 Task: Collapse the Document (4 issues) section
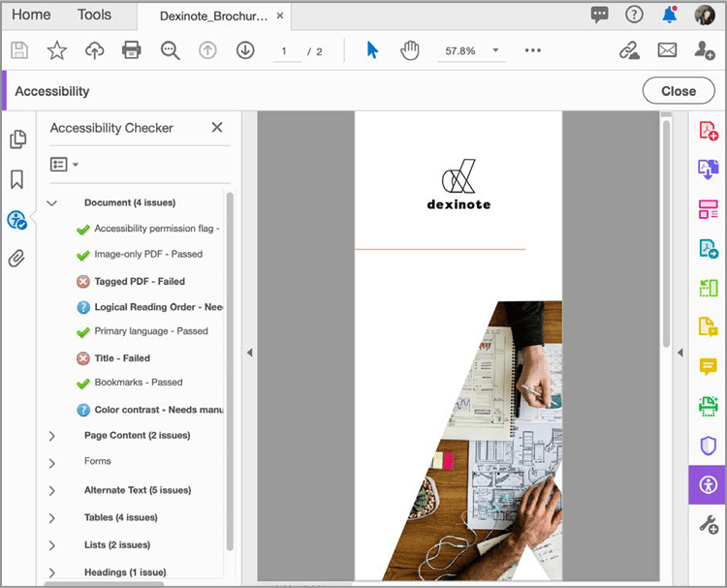click(x=52, y=203)
